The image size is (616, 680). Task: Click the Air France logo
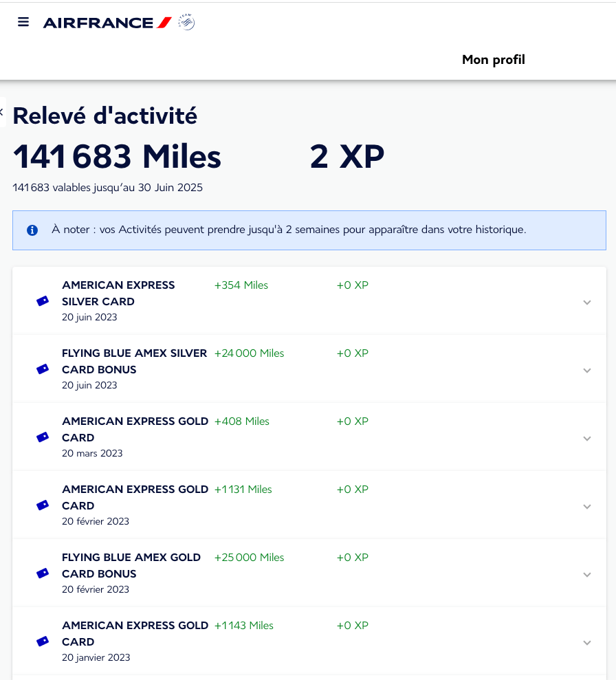[107, 23]
